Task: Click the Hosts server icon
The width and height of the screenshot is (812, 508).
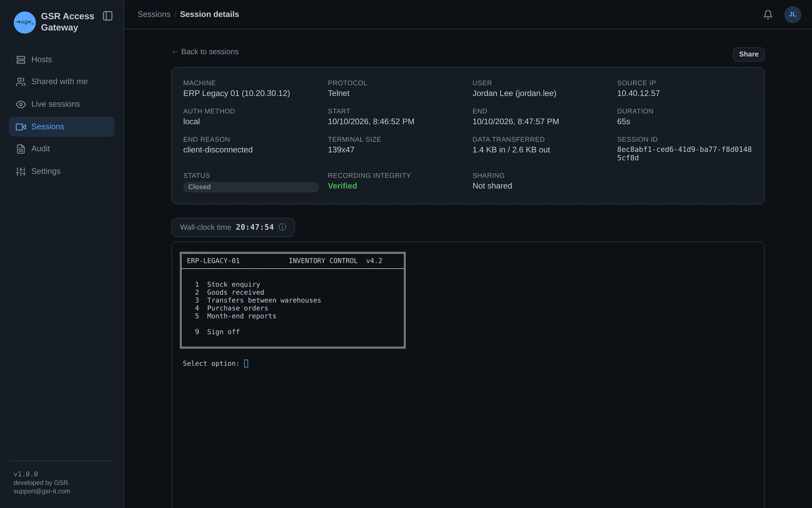Action: point(21,60)
